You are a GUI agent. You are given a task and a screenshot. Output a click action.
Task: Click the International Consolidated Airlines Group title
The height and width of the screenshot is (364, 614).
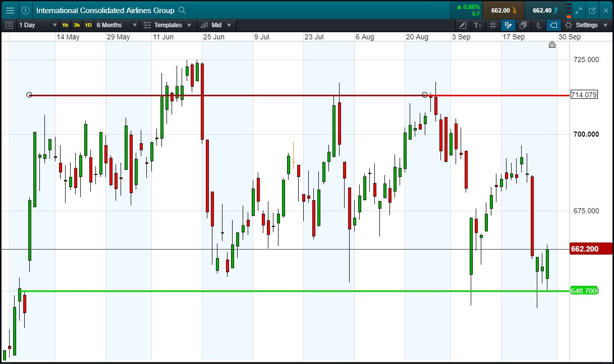(x=105, y=10)
